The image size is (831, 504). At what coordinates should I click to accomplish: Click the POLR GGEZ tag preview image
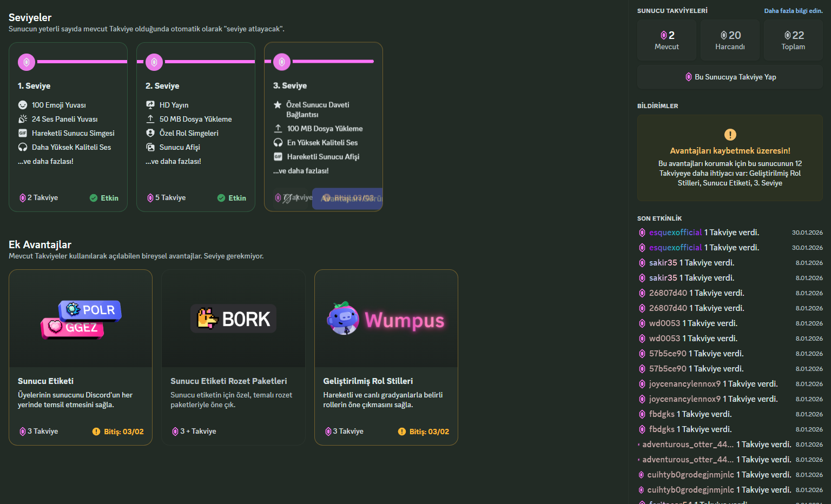pos(81,319)
